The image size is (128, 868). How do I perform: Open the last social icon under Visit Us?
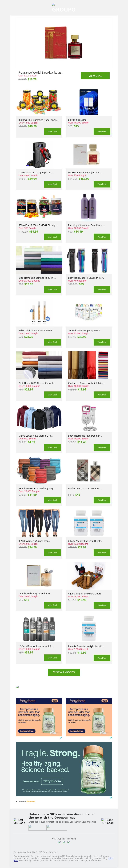pos(69,842)
